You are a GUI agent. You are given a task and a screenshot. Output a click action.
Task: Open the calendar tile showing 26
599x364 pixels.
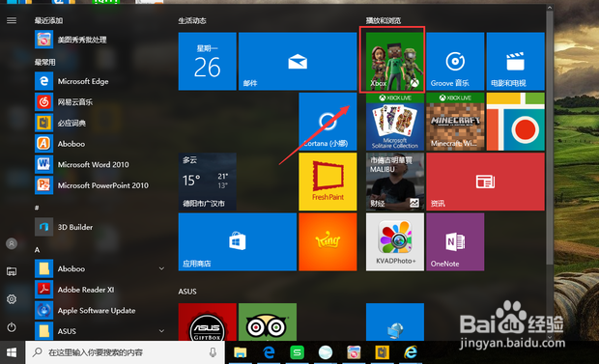pyautogui.click(x=207, y=61)
